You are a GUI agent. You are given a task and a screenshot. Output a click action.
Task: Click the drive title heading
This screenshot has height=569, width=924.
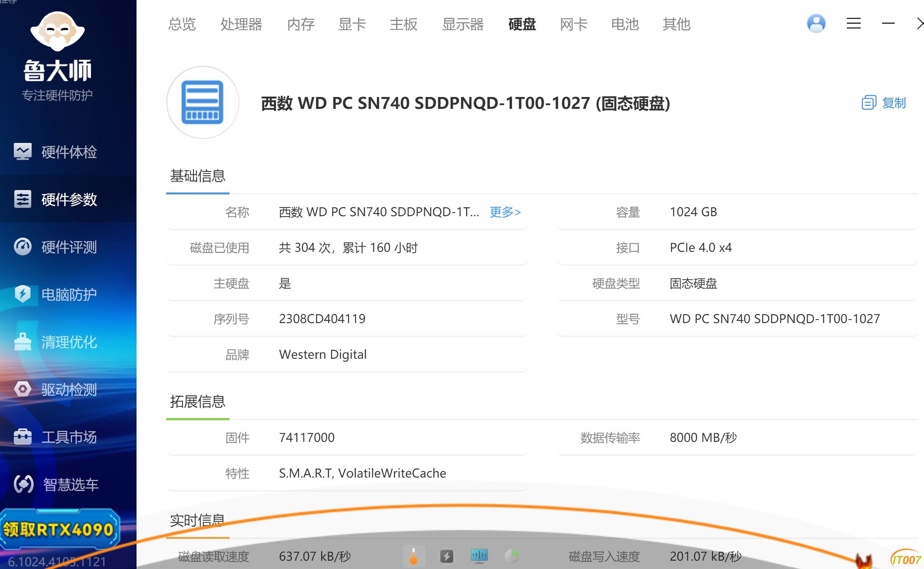click(x=465, y=103)
